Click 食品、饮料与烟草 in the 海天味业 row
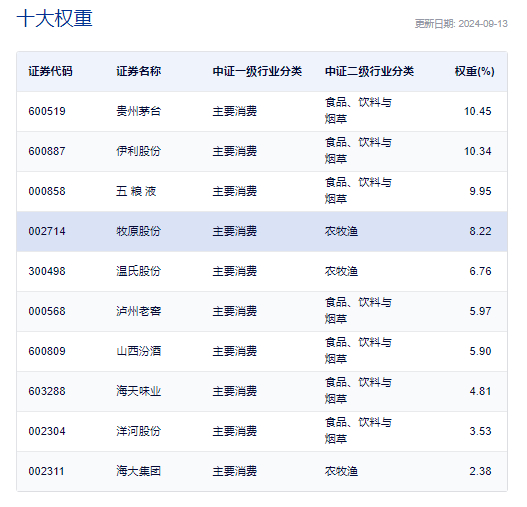Viewport: 527px width, 507px height. (358, 391)
